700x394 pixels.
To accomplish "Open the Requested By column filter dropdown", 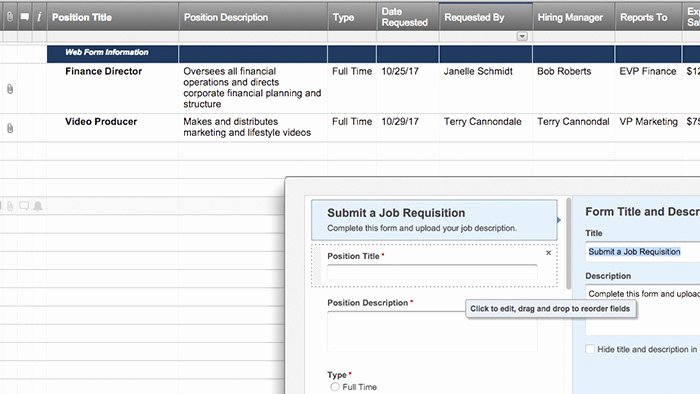I will 522,36.
